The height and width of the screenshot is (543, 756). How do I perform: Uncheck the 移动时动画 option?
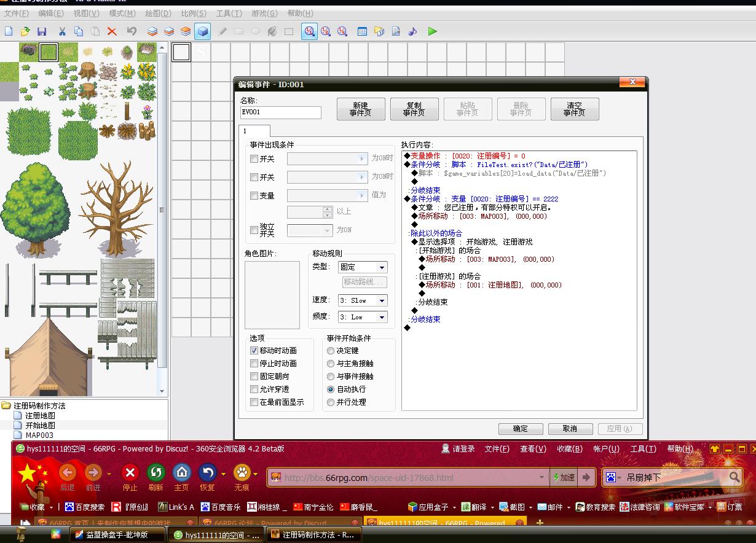click(254, 351)
